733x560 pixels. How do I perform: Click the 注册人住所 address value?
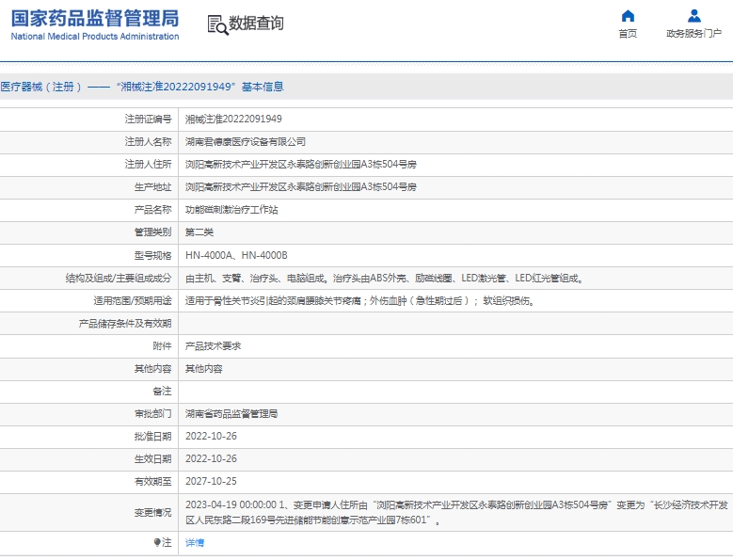pos(301,165)
